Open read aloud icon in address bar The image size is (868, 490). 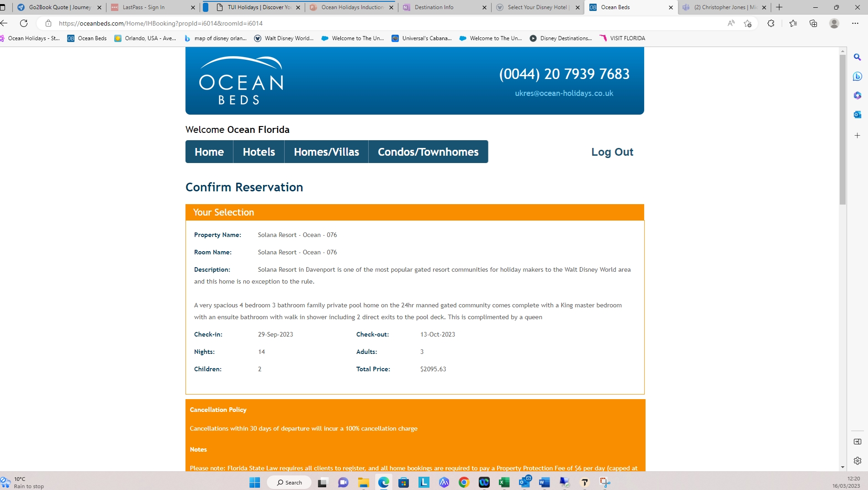(x=731, y=23)
